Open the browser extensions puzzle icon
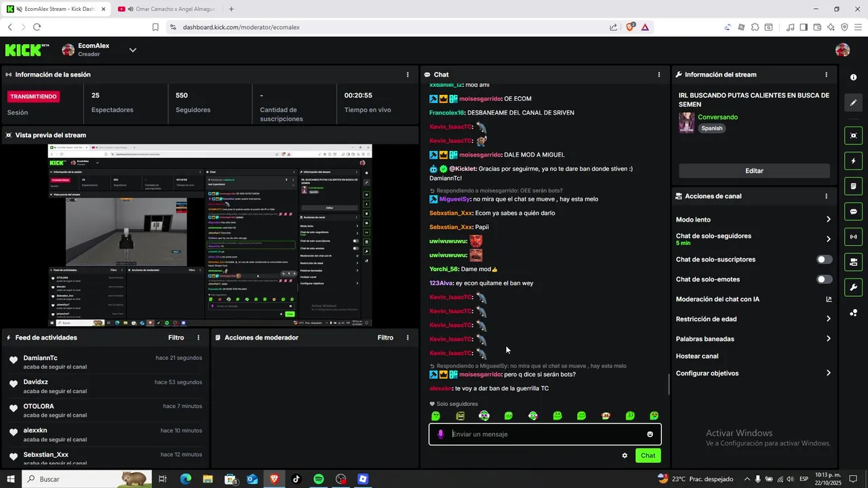 tap(755, 27)
